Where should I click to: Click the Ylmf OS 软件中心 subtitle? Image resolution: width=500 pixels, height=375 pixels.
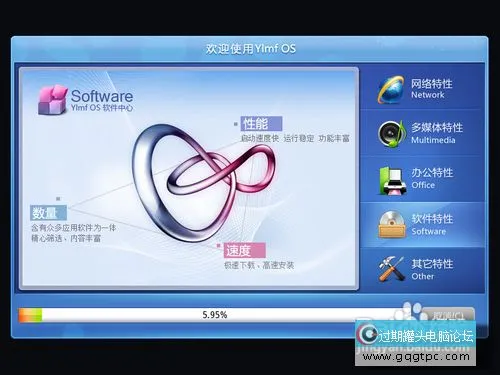coord(102,108)
